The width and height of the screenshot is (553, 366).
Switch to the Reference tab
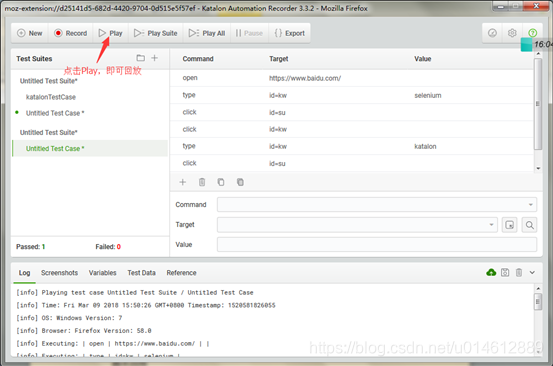tap(181, 273)
